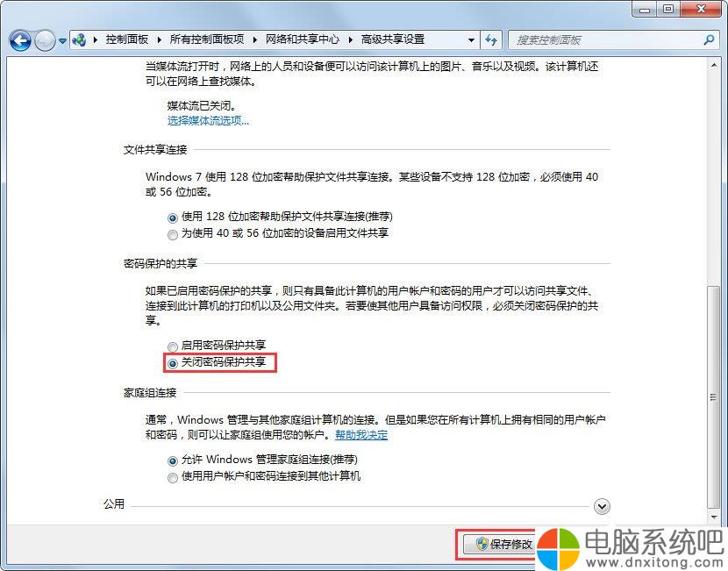Maximize the window
The height and width of the screenshot is (571, 728).
click(668, 9)
